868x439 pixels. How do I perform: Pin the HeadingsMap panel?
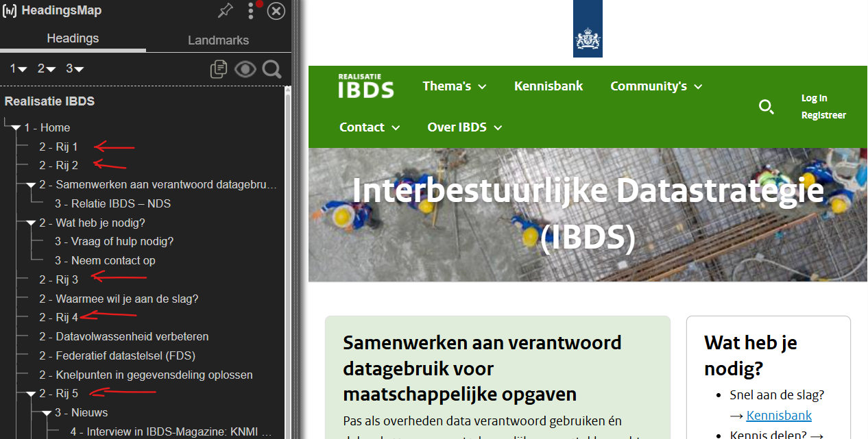[x=225, y=10]
